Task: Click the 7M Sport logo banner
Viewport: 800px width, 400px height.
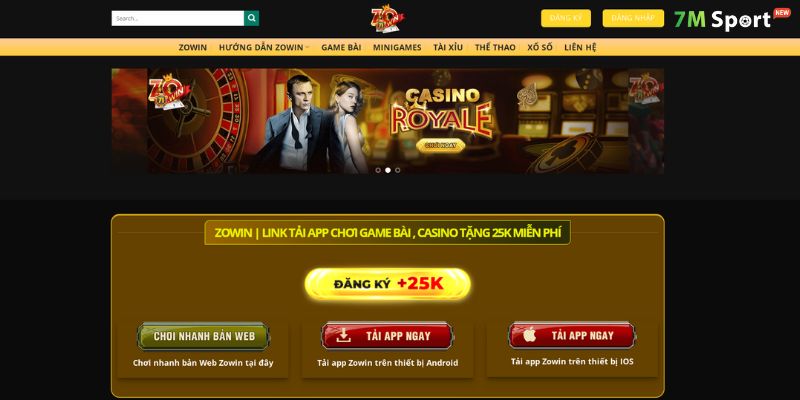Action: click(x=732, y=19)
